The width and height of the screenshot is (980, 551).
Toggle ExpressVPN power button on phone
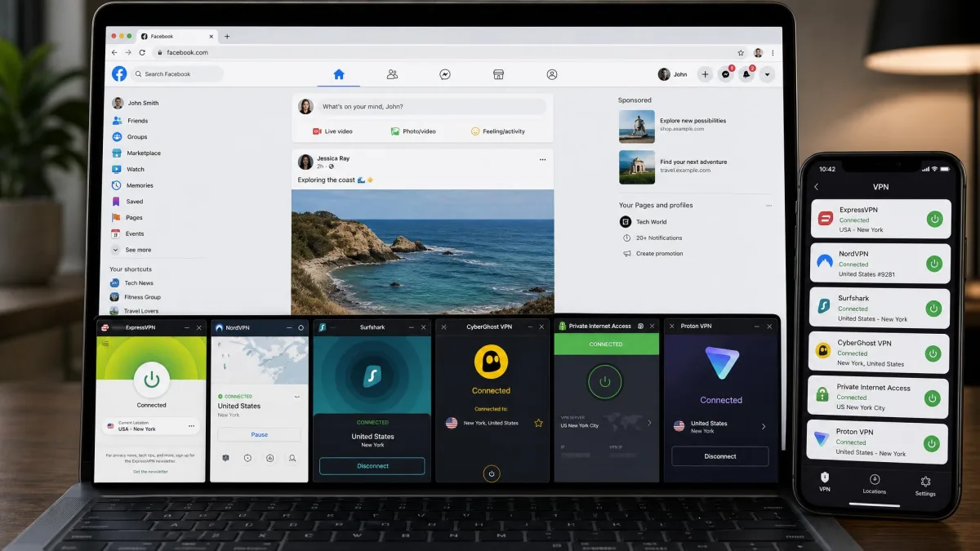pyautogui.click(x=934, y=219)
